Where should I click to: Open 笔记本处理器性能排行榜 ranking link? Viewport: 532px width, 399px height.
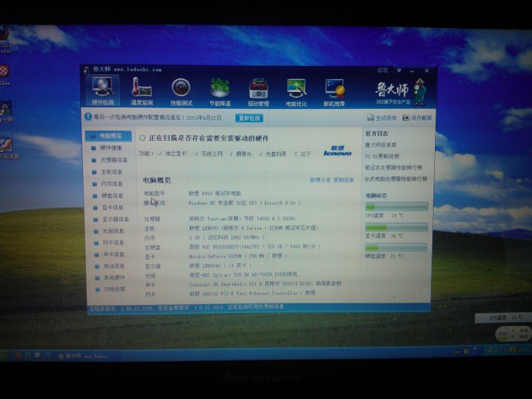[393, 168]
